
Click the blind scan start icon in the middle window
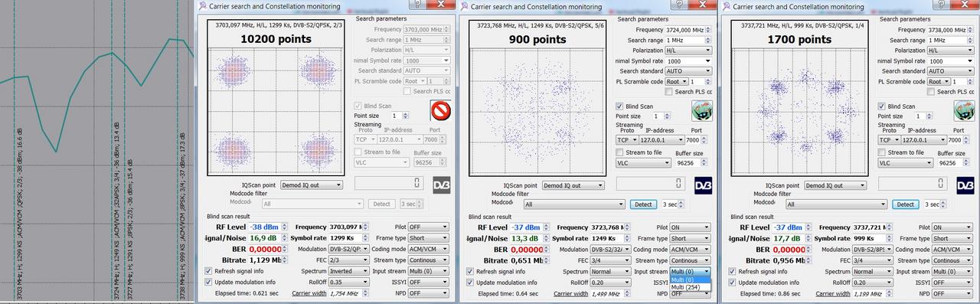tap(703, 111)
